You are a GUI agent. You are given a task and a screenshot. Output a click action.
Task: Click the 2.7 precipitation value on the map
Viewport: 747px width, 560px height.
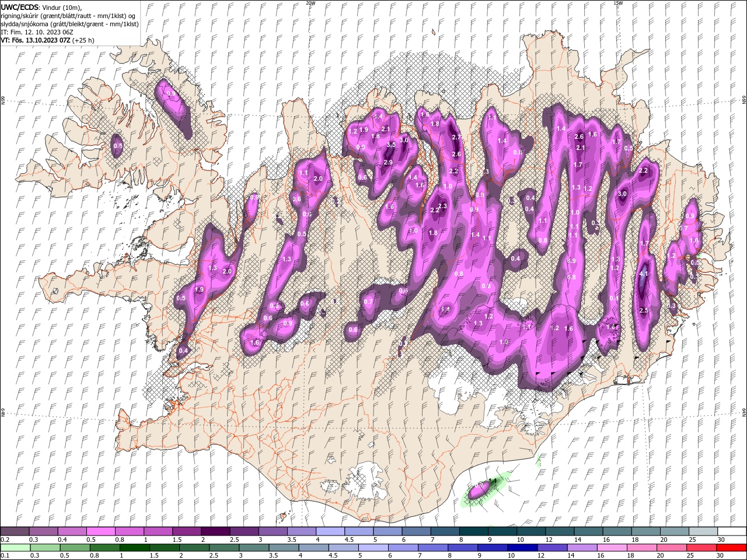point(456,137)
